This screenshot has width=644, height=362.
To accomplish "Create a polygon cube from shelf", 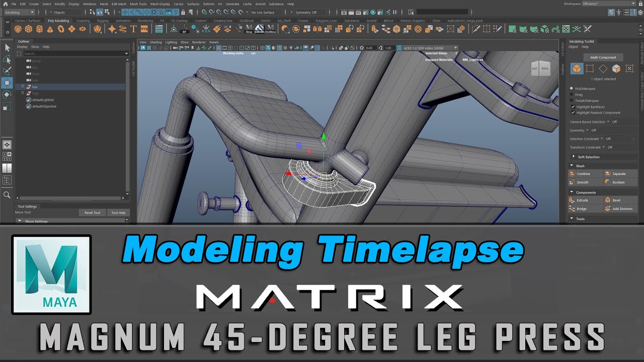I will point(29,29).
